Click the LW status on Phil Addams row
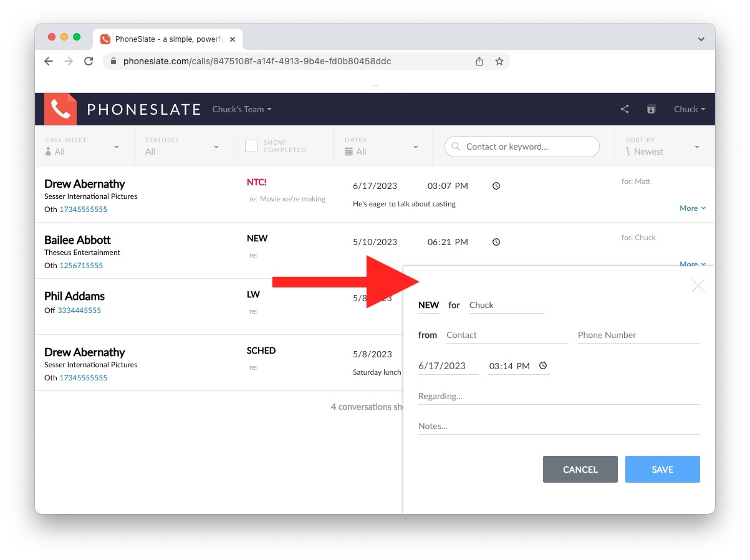 [253, 295]
